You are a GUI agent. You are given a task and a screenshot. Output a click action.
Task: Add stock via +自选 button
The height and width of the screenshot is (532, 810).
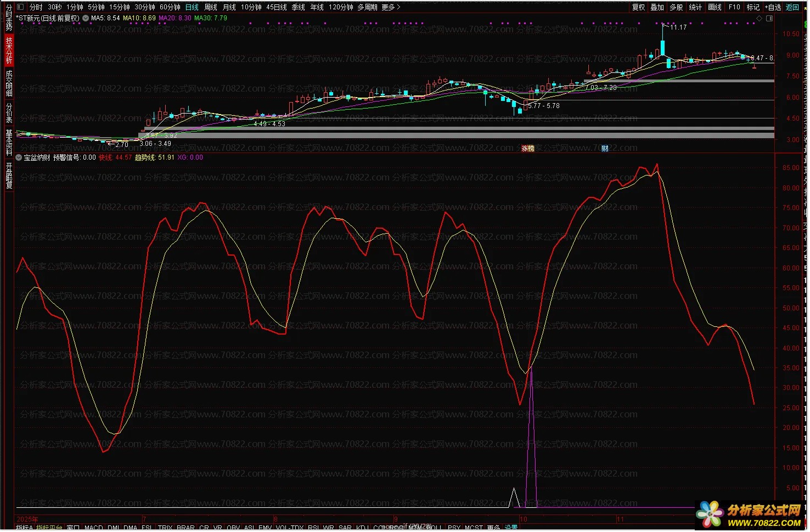point(773,7)
